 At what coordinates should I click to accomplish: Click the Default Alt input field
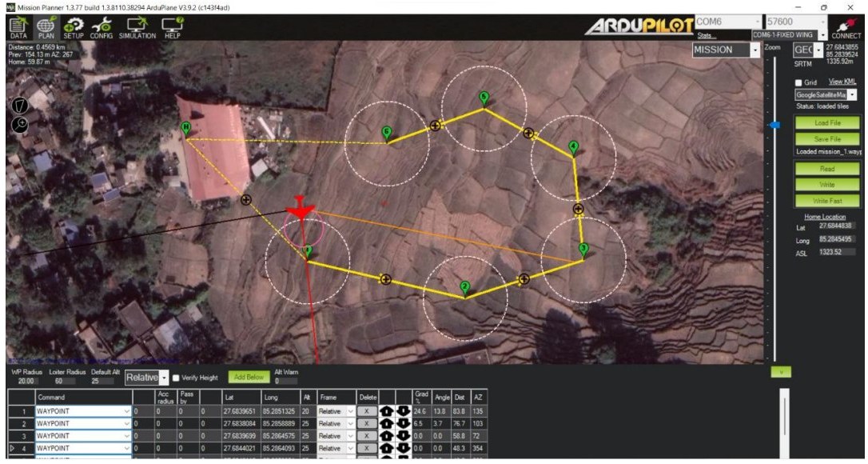[102, 382]
